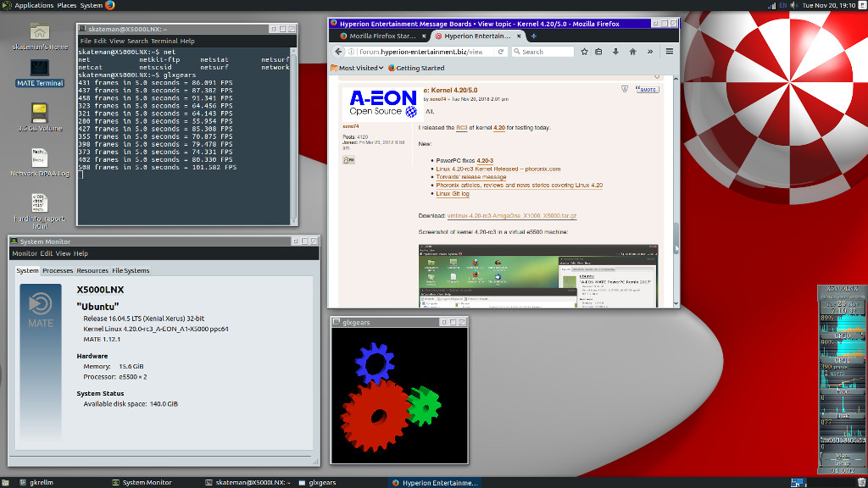Viewport: 868px width, 488px height.
Task: Open terminal File menu
Action: (86, 41)
